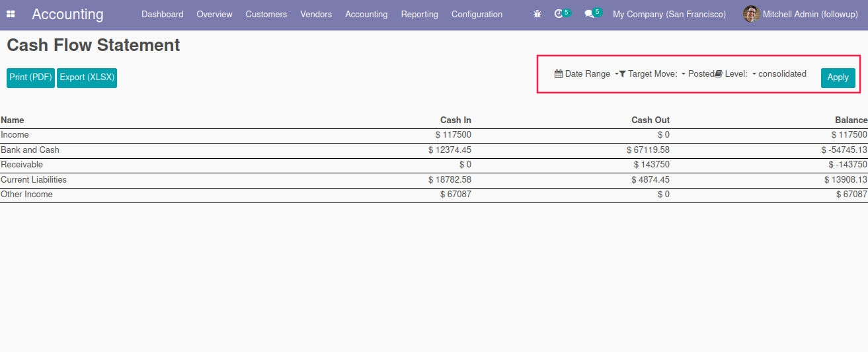Click balance value $ -54745.13
This screenshot has width=868, height=352.
844,150
